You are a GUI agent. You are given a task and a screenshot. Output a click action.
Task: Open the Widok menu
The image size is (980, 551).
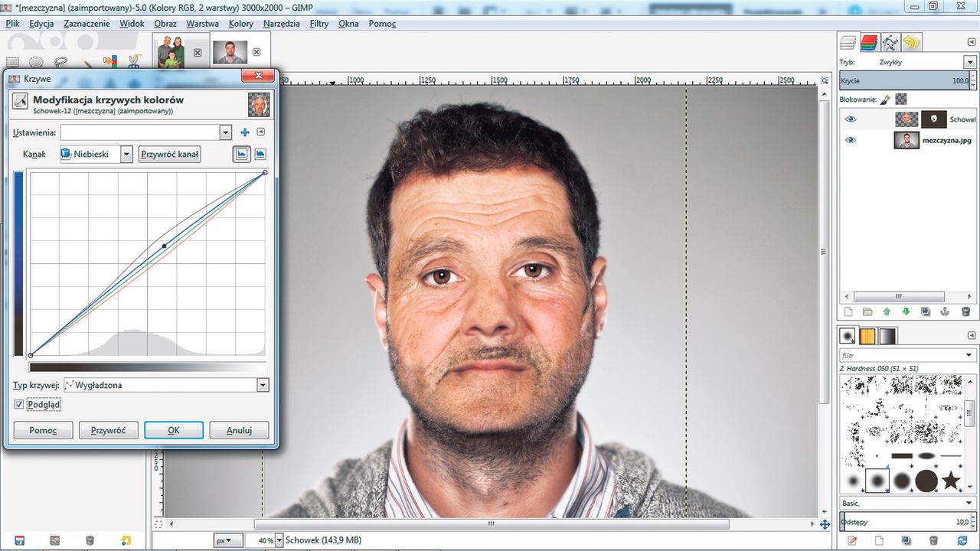(x=132, y=24)
